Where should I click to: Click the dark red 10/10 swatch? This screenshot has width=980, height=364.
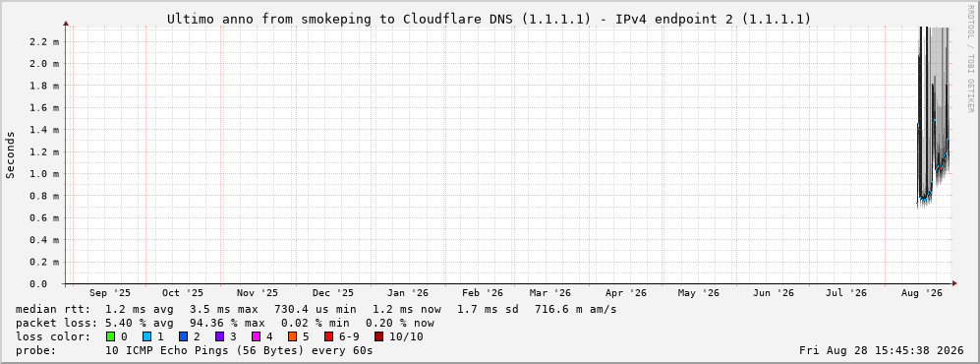click(378, 336)
